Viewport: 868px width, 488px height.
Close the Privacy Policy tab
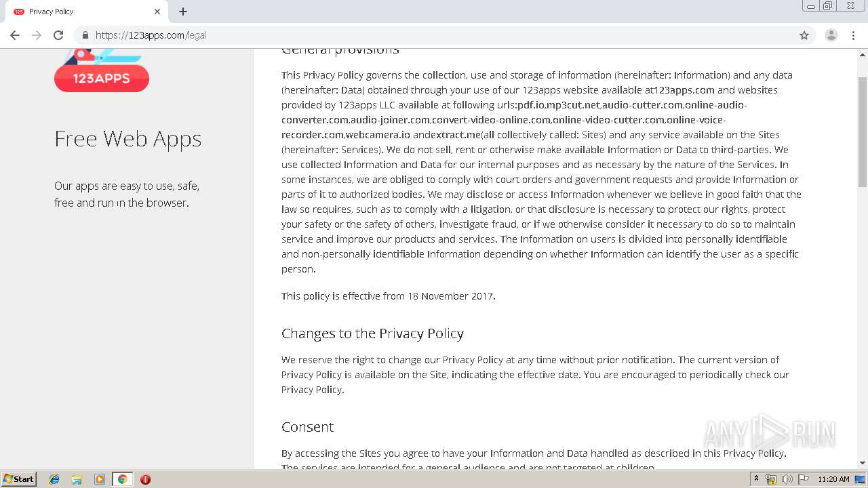coord(157,12)
